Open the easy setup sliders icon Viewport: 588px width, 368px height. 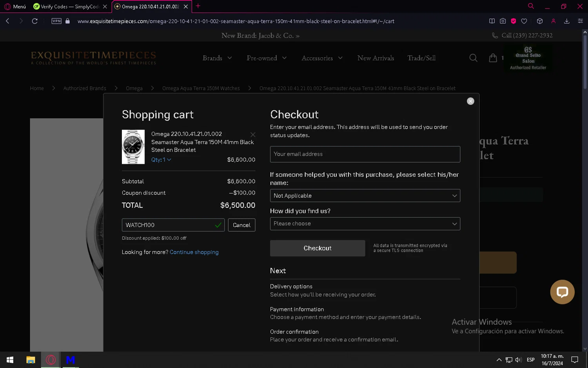tap(581, 21)
